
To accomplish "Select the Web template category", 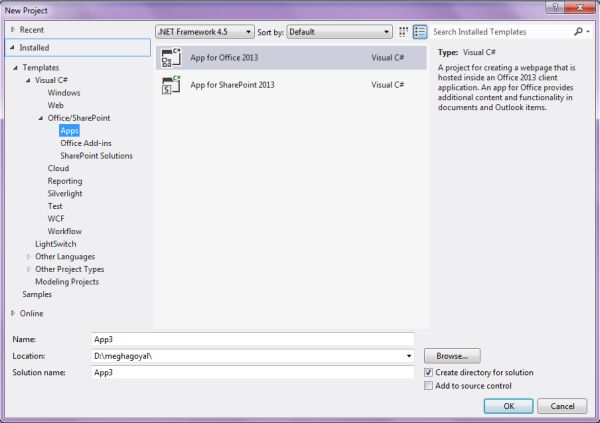I will coord(55,105).
